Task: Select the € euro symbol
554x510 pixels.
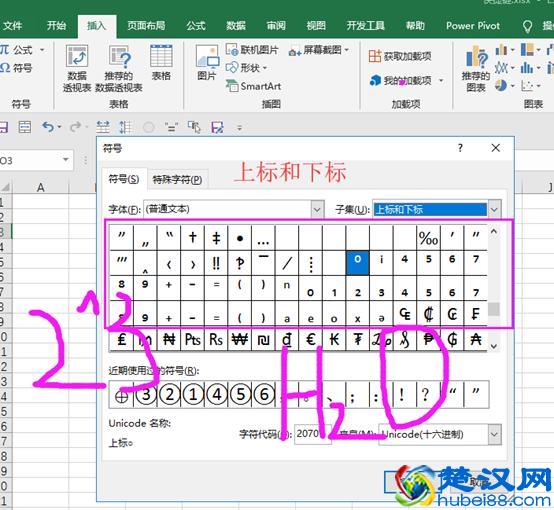Action: (x=310, y=339)
